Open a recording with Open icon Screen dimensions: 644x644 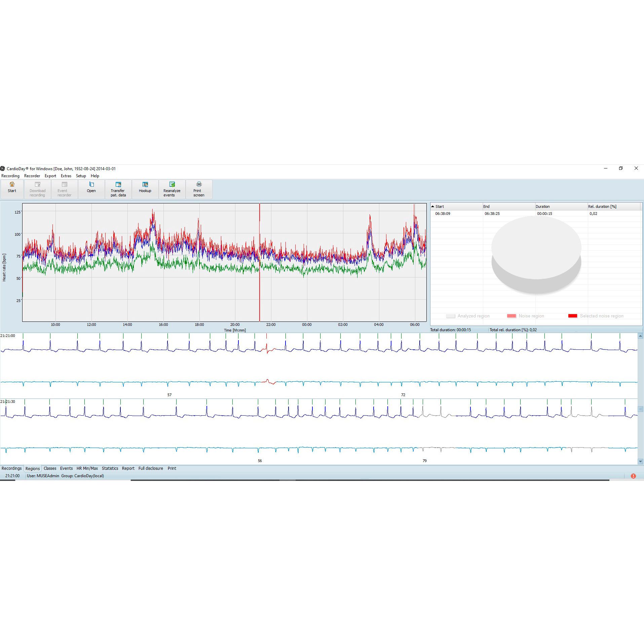(91, 185)
